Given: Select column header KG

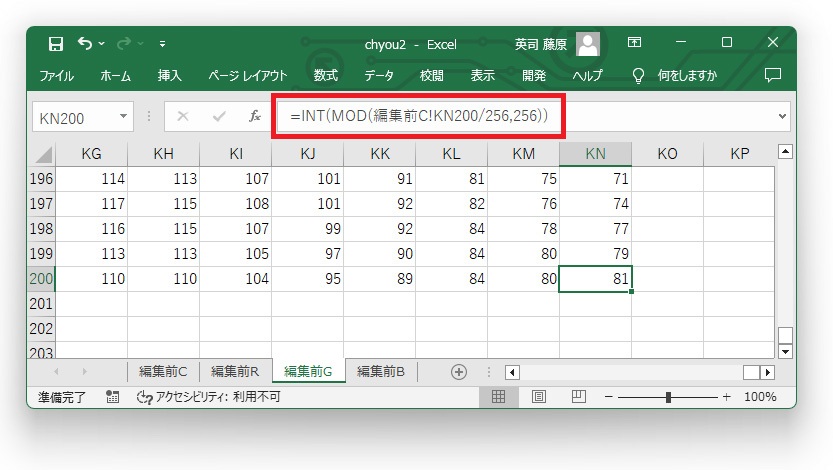Looking at the screenshot, I should (x=91, y=154).
